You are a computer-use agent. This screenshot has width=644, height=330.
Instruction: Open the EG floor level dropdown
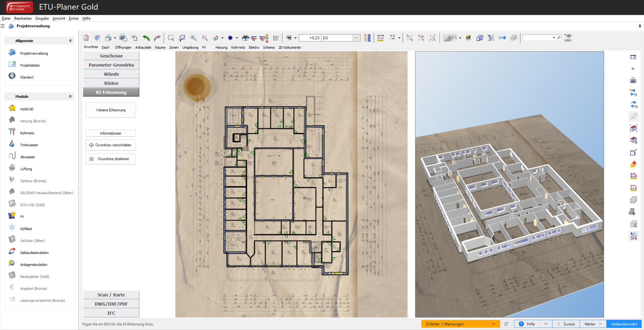357,38
